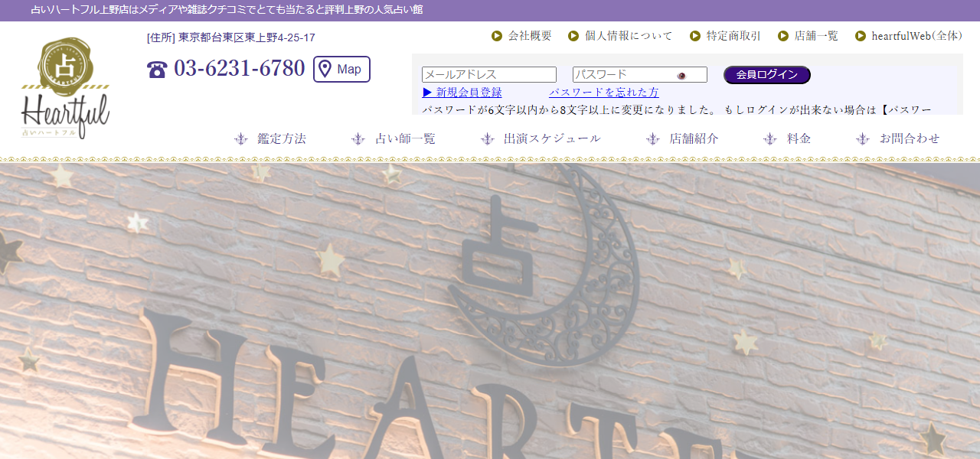The height and width of the screenshot is (459, 980).
Task: Focus the パスワード input field
Action: (x=640, y=75)
